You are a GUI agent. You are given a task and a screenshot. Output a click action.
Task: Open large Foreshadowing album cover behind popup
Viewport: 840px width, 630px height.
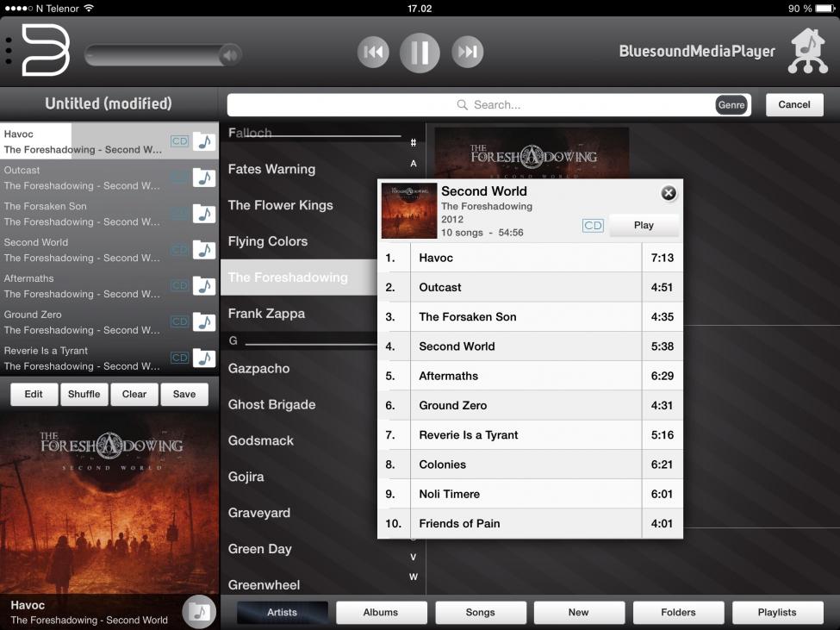[x=532, y=153]
